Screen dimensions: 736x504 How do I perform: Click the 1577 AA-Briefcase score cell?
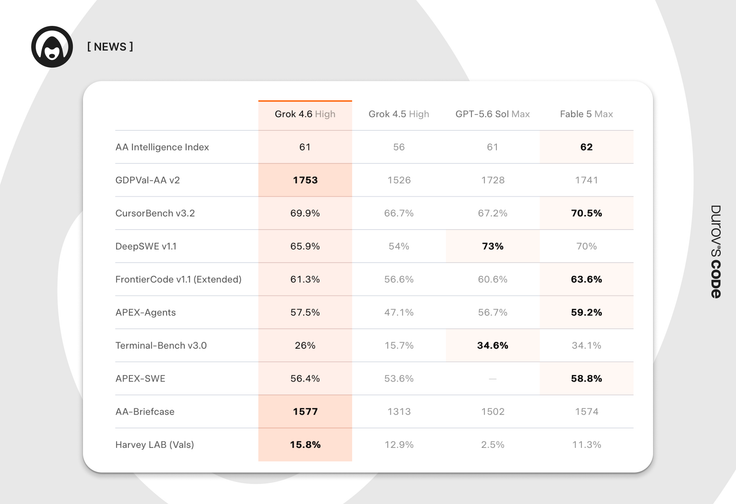305,412
